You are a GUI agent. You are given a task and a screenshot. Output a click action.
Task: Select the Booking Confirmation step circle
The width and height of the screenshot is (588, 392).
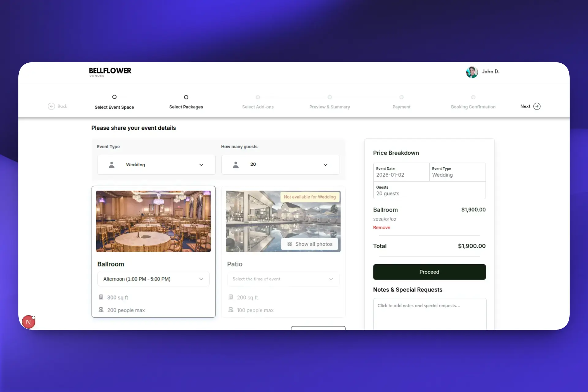(x=473, y=97)
